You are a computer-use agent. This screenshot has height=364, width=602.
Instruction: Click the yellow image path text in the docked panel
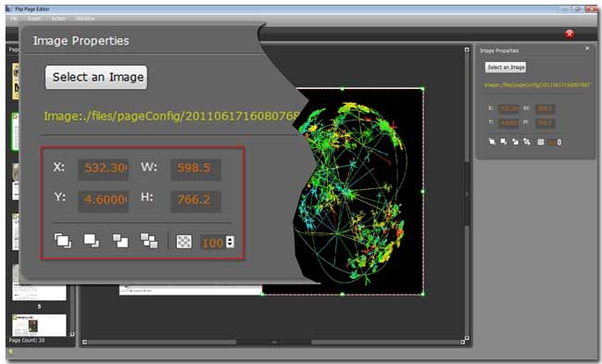(537, 85)
